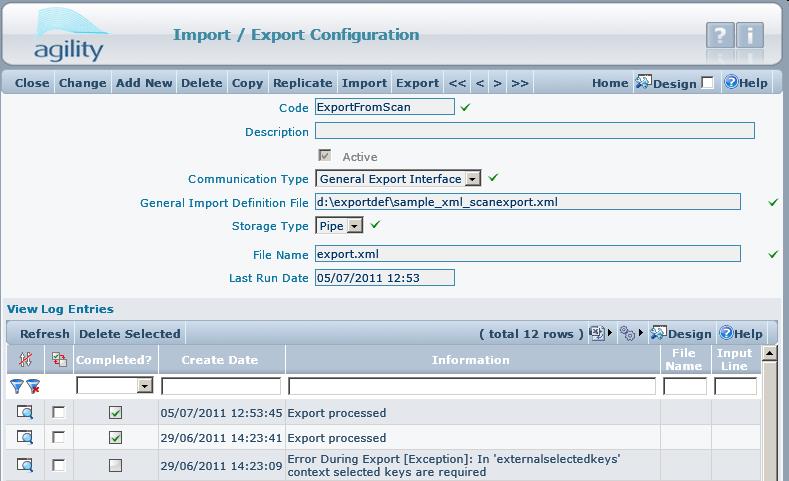
Task: Click the question mark icon in header
Action: tap(719, 36)
